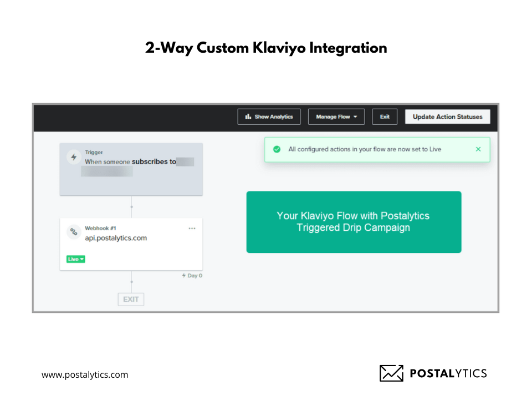Open the ellipsis options menu on Webhook #1

click(192, 228)
